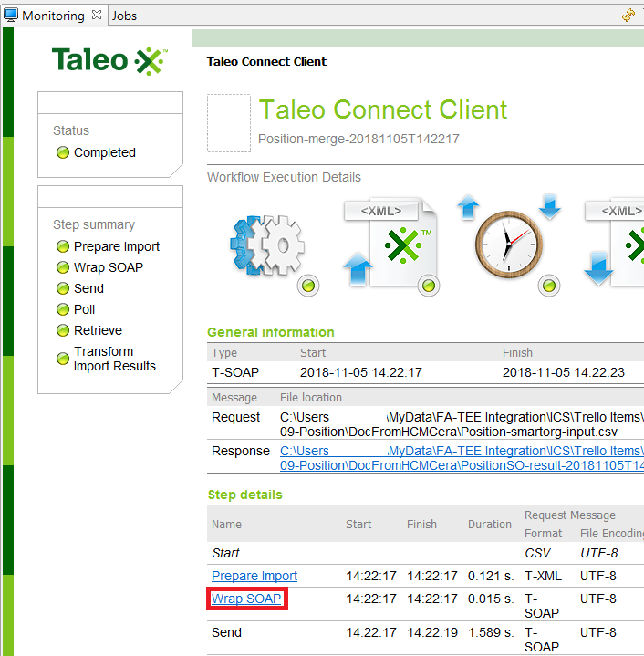The width and height of the screenshot is (644, 656).
Task: Open the Jobs tab
Action: click(124, 16)
